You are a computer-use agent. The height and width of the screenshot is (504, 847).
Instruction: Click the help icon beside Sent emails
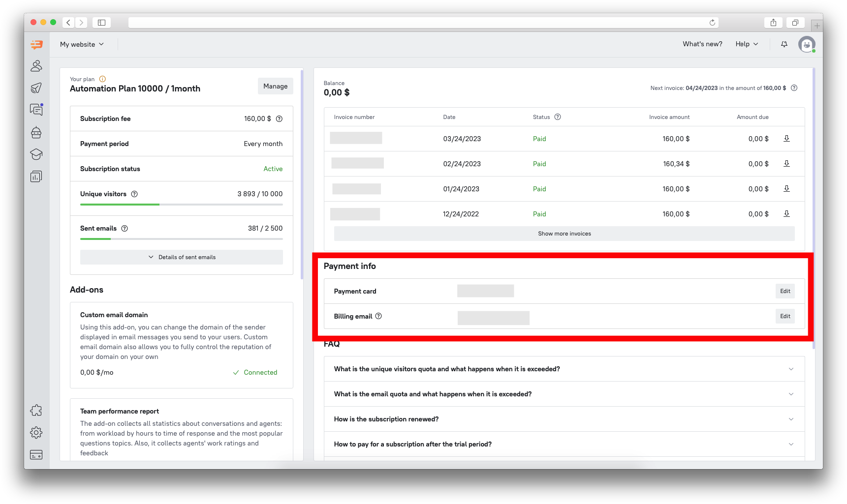[x=125, y=228]
